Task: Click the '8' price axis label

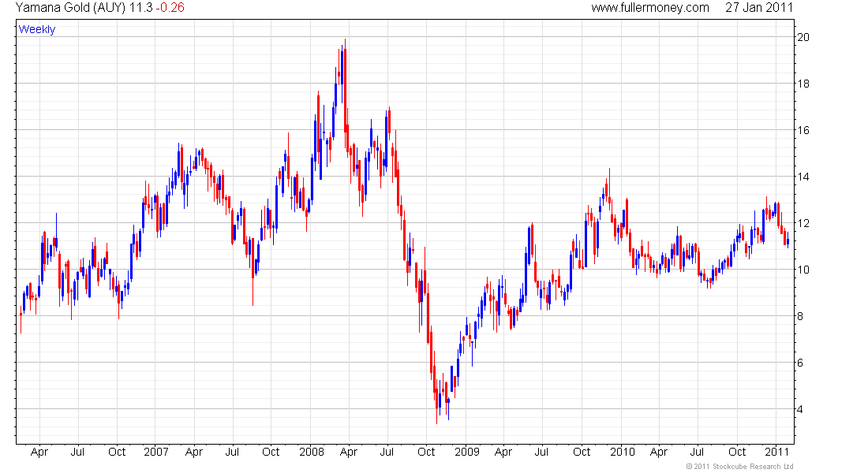Action: pos(800,316)
